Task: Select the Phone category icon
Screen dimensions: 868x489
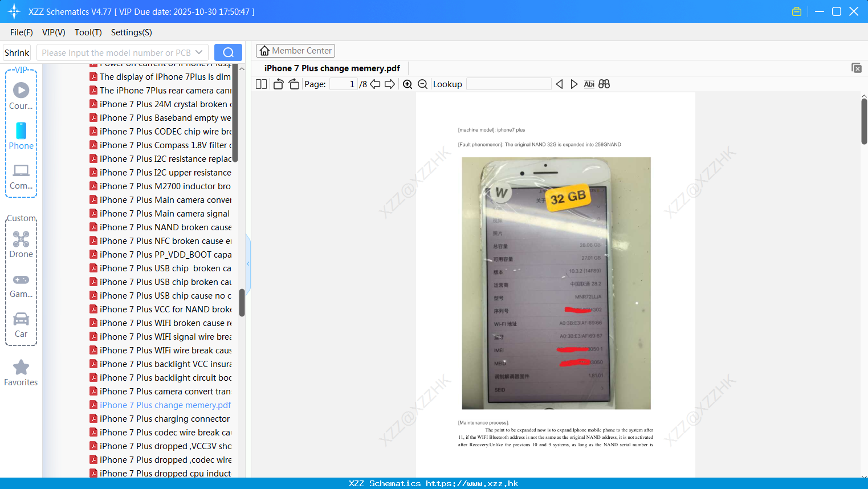Action: coord(21,136)
